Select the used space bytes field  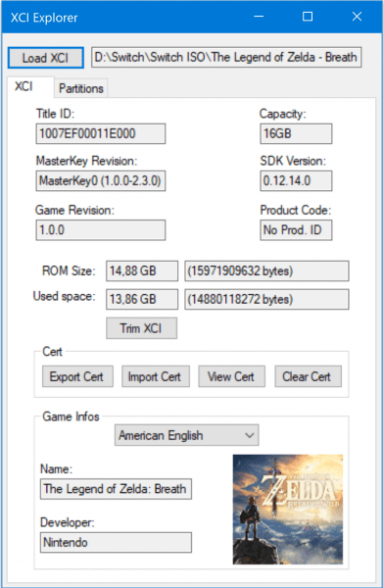pos(266,299)
